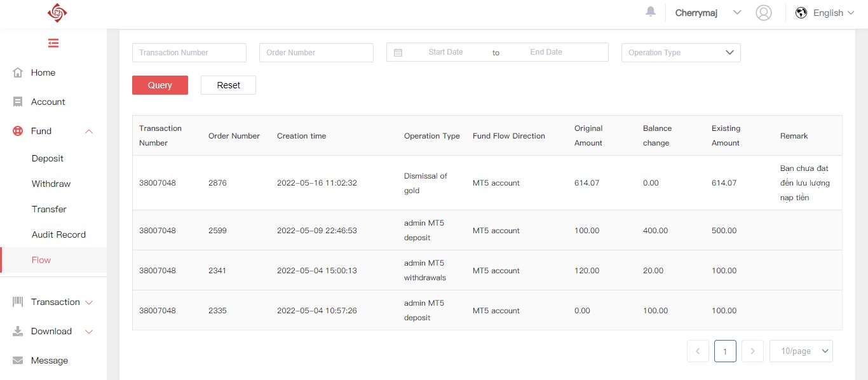Image resolution: width=868 pixels, height=380 pixels.
Task: Click the red logo icon at top left
Action: [57, 12]
